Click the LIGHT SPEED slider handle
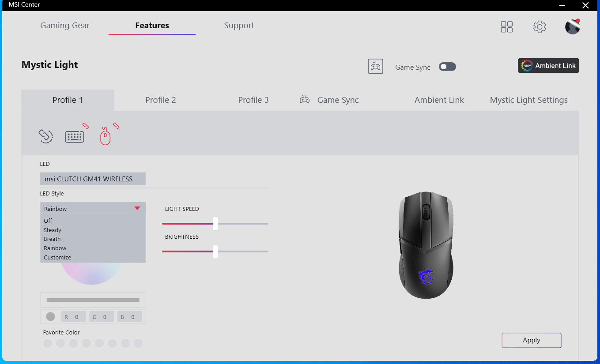Image resolution: width=600 pixels, height=364 pixels. point(215,224)
